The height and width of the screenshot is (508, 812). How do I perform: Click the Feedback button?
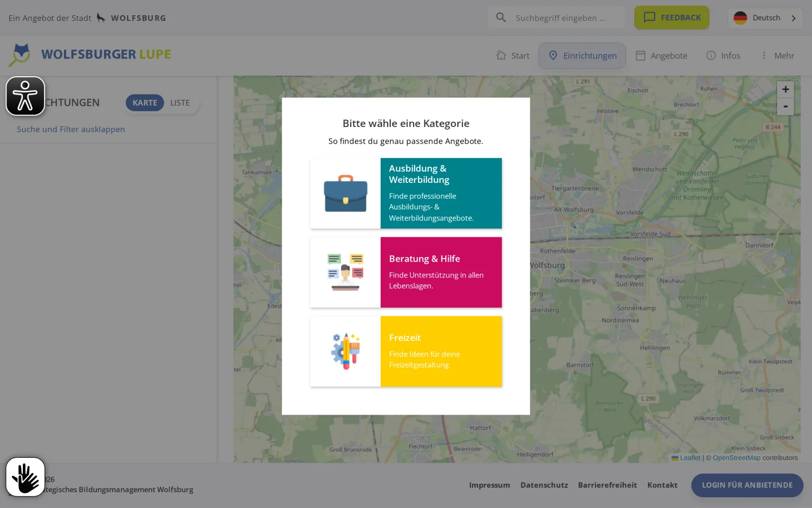pos(671,17)
